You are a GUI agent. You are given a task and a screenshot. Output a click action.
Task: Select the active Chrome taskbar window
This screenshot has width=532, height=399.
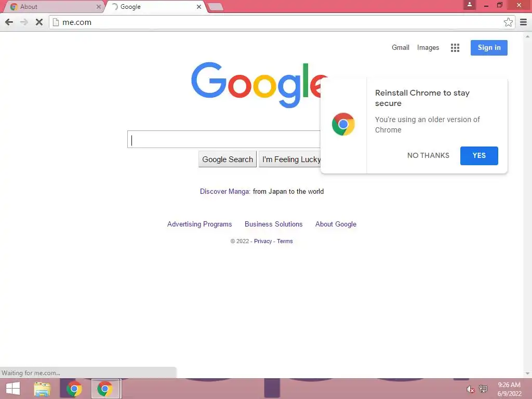click(x=105, y=389)
